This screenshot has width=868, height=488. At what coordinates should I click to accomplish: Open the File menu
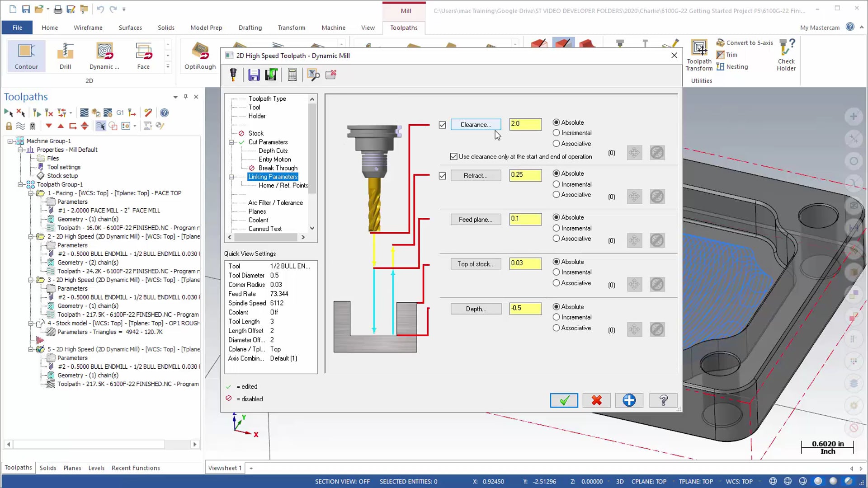click(x=17, y=28)
